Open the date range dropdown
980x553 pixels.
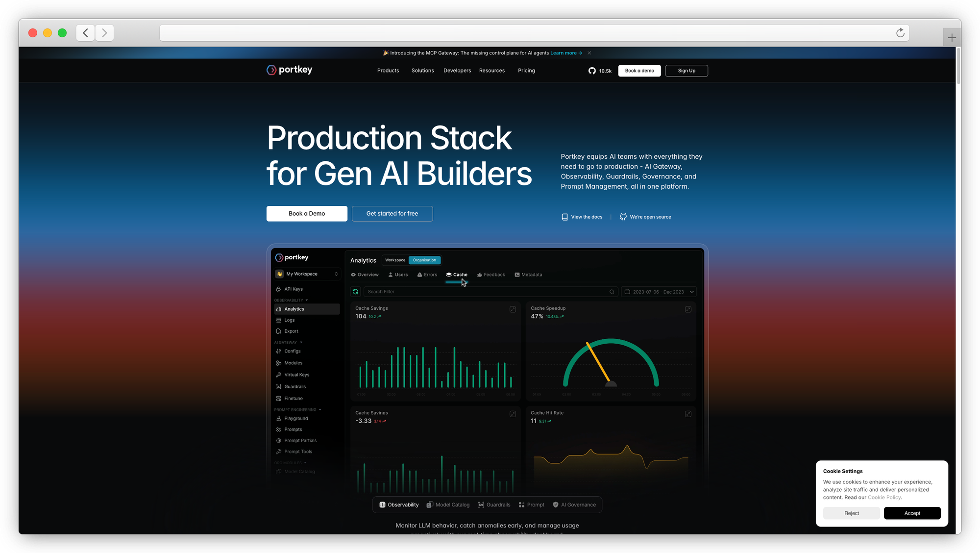point(659,292)
